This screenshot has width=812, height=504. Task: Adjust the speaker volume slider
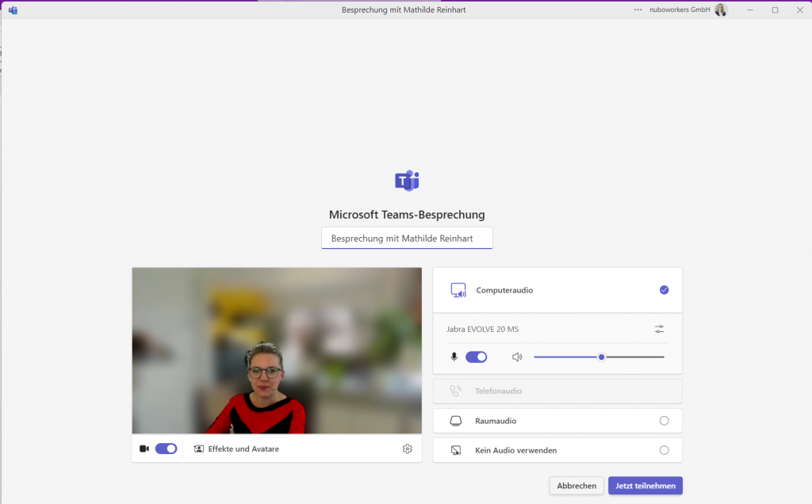tap(599, 357)
